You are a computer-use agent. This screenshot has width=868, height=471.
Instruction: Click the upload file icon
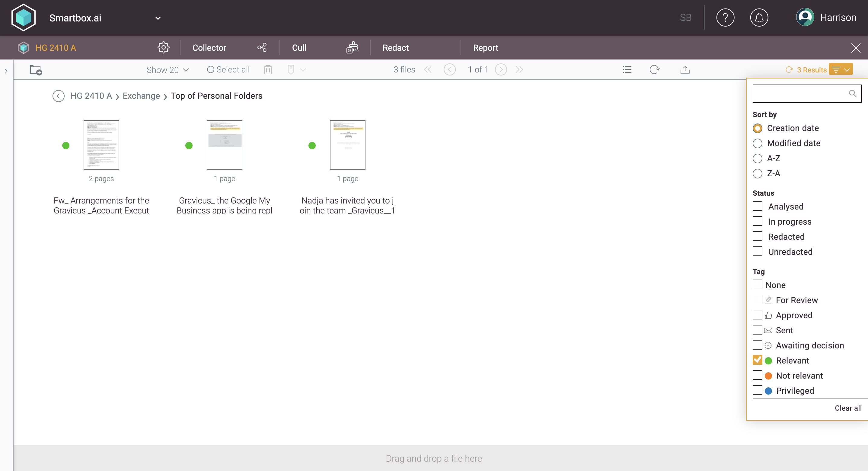point(685,70)
